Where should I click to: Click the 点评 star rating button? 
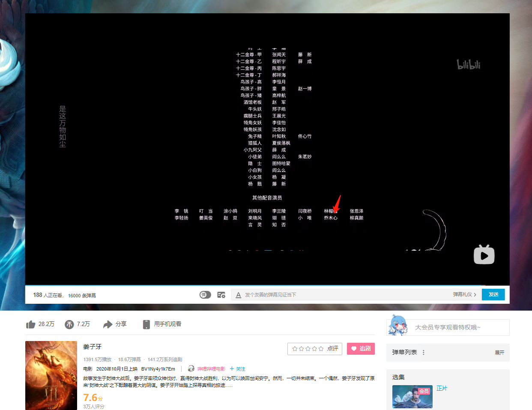coord(315,349)
